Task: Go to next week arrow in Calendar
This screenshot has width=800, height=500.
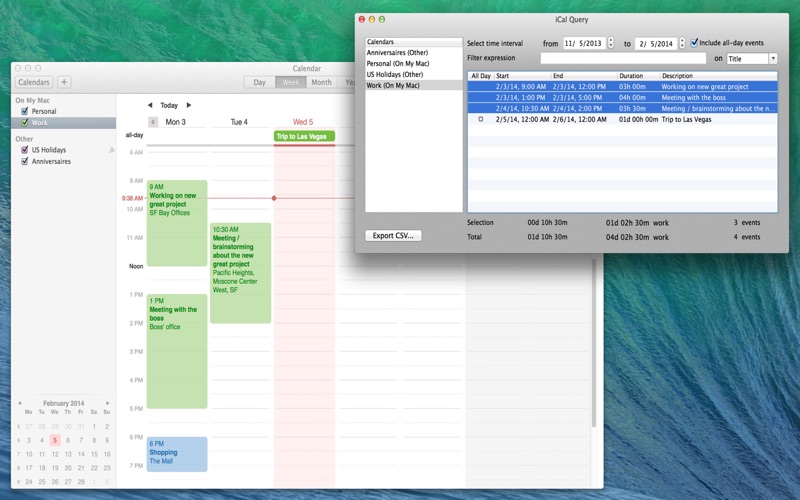Action: click(x=189, y=105)
